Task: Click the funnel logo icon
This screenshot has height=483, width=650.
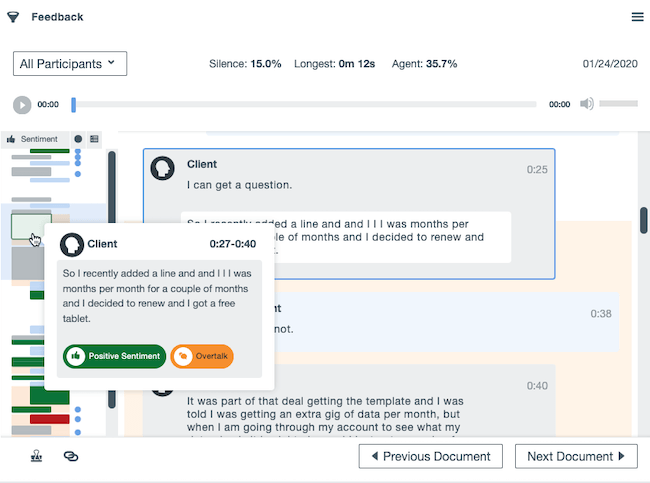Action: point(13,17)
